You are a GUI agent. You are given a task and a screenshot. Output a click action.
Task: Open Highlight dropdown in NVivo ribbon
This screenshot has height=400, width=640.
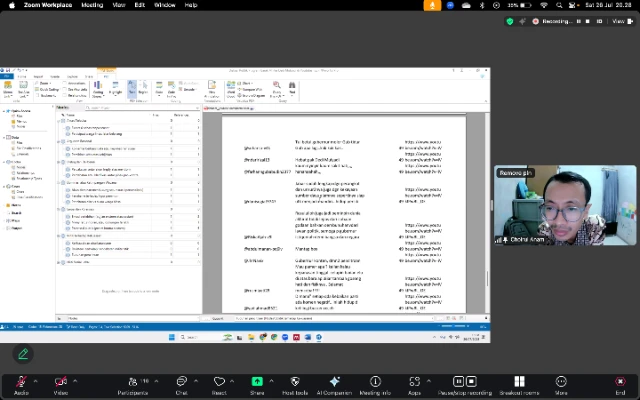point(116,89)
